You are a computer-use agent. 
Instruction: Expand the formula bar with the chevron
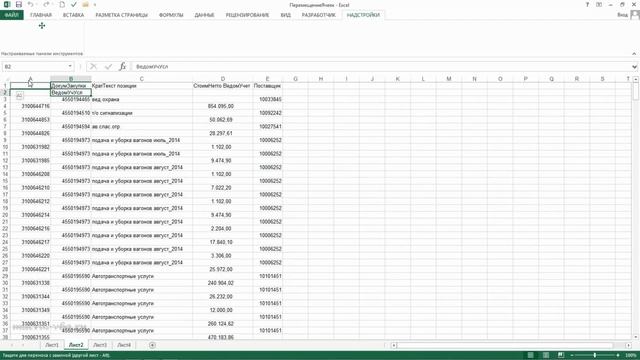pyautogui.click(x=634, y=67)
